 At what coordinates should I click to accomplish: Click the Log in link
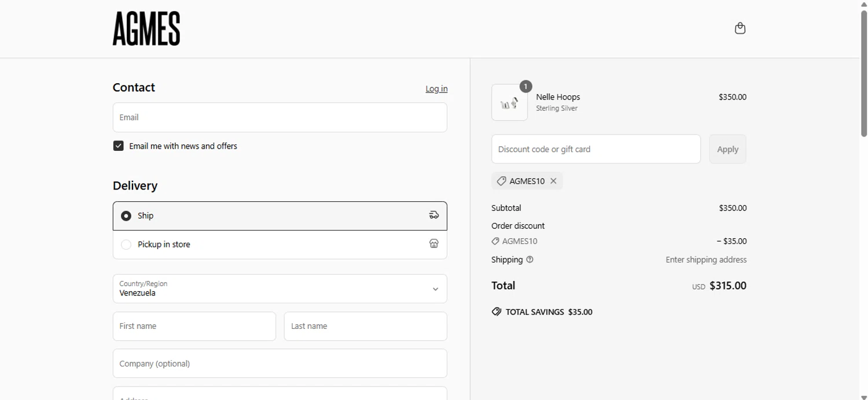click(436, 88)
